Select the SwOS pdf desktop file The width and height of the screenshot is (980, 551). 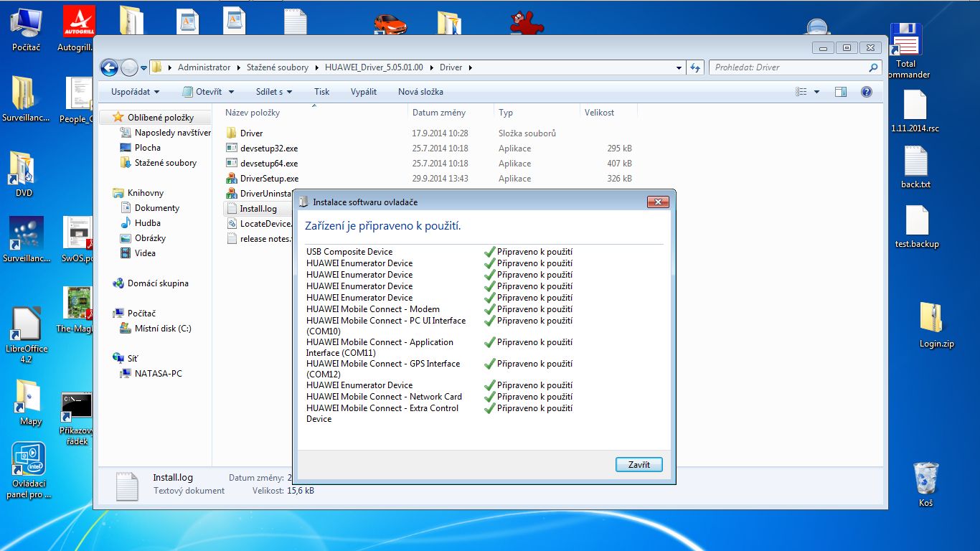coord(77,240)
